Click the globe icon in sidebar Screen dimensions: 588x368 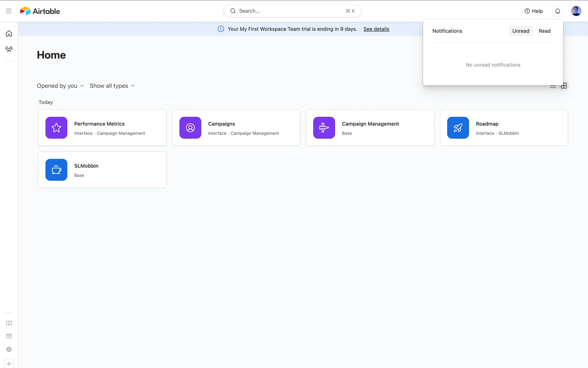pyautogui.click(x=9, y=349)
